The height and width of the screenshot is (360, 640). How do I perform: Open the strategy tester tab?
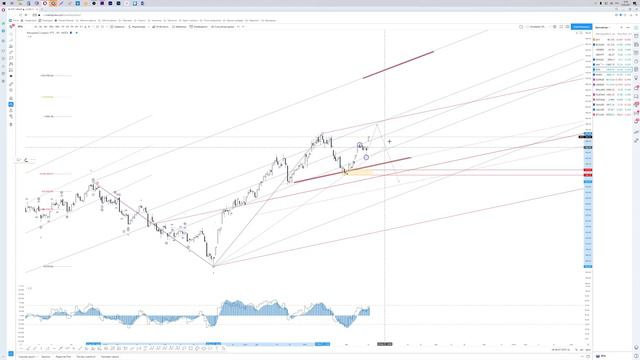86,357
